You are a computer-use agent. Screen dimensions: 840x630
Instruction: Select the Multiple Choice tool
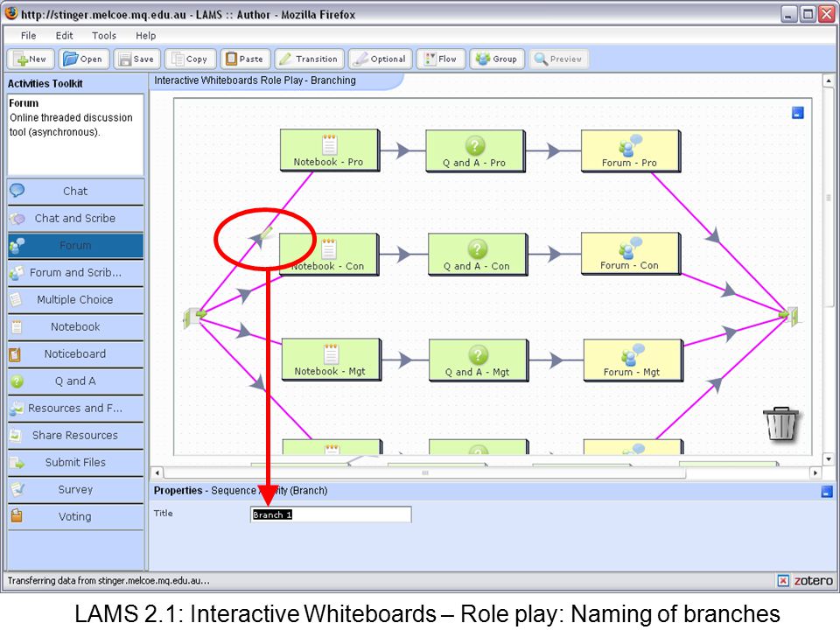(x=75, y=300)
